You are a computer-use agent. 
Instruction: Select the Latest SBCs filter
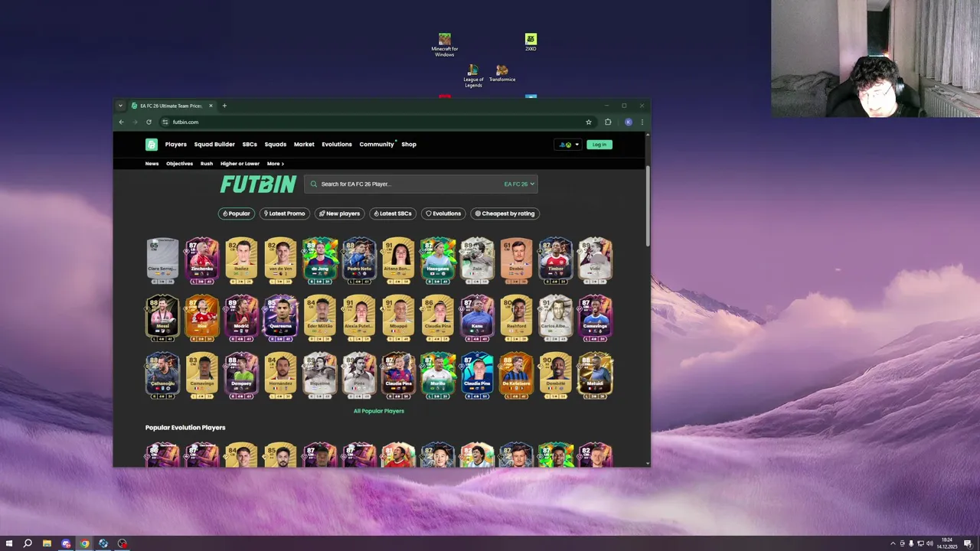[392, 214]
